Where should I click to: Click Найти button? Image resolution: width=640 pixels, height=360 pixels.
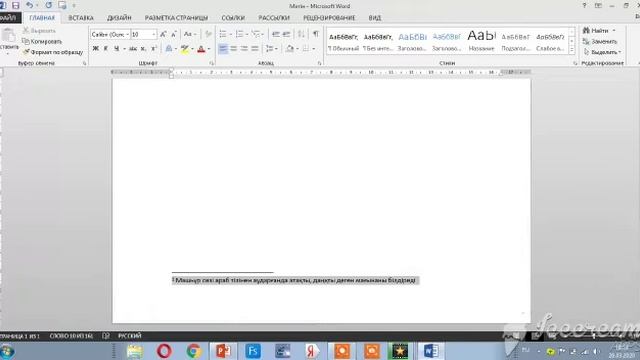599,31
